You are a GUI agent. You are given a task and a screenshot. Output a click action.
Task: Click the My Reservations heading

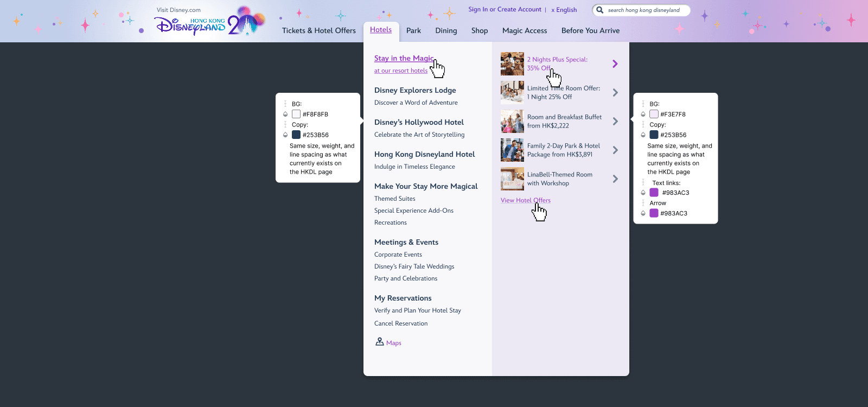[403, 298]
